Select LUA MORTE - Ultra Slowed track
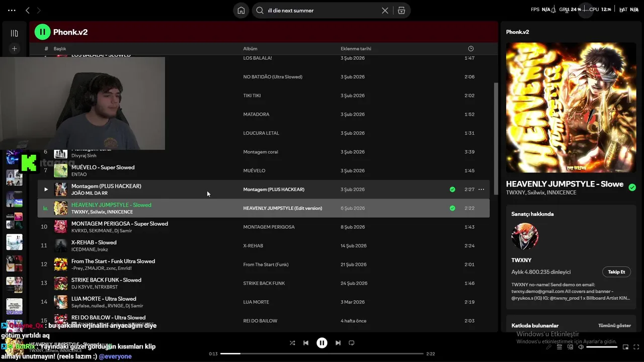Screen dimensions: 644x362 pyautogui.click(x=104, y=299)
